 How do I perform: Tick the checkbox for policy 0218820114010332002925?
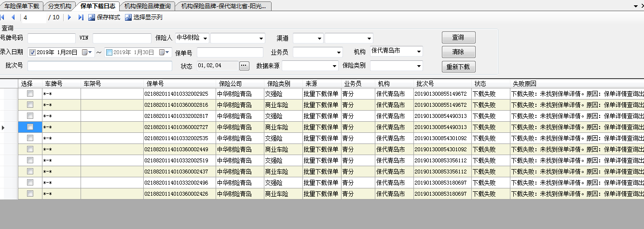pyautogui.click(x=30, y=93)
